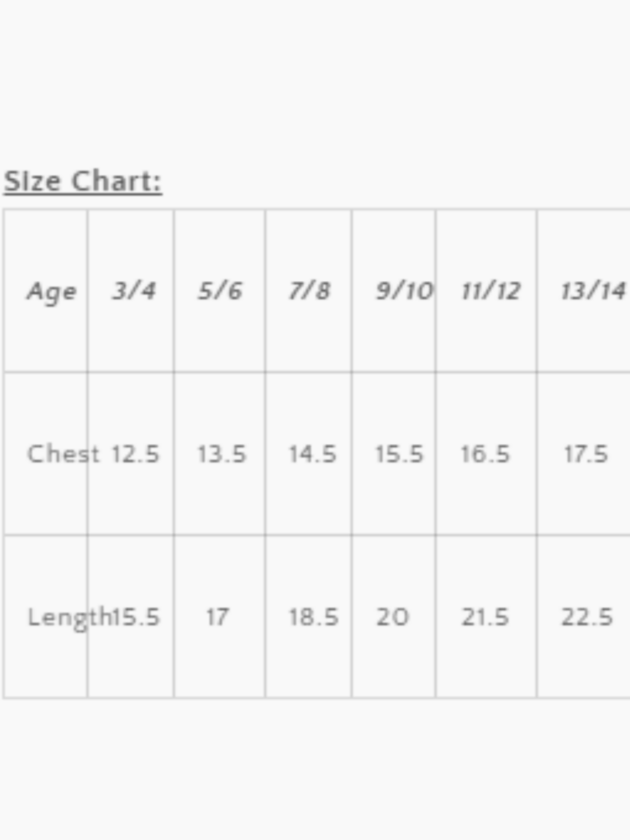Image resolution: width=630 pixels, height=840 pixels.
Task: Select chest value 17.5
Action: (586, 454)
